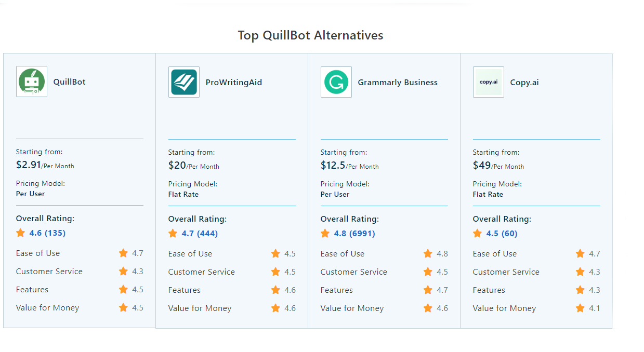Click the Grammarly Business logo icon

click(336, 82)
